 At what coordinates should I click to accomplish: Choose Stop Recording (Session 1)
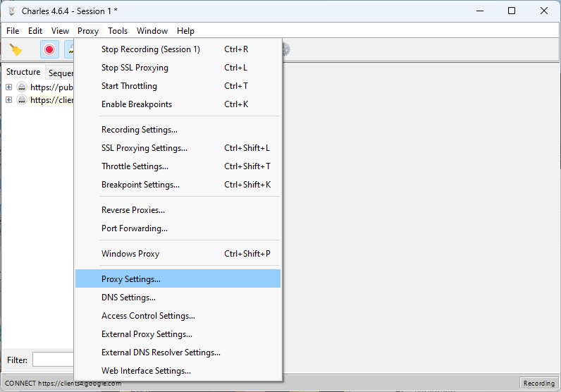(x=178, y=49)
